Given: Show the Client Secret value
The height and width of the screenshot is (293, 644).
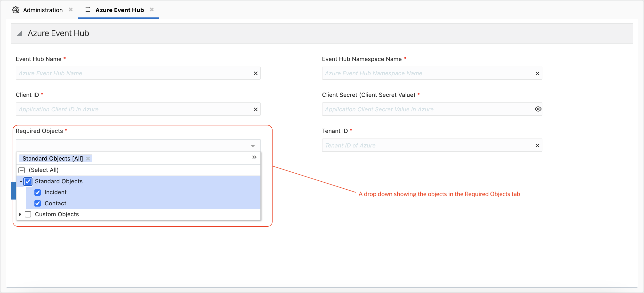Looking at the screenshot, I should coord(538,109).
